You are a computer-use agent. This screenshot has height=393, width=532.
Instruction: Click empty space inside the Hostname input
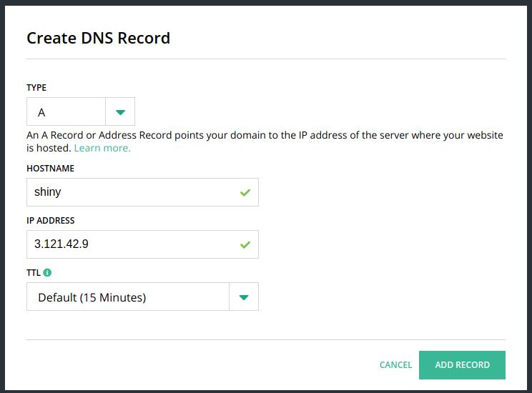click(x=149, y=192)
